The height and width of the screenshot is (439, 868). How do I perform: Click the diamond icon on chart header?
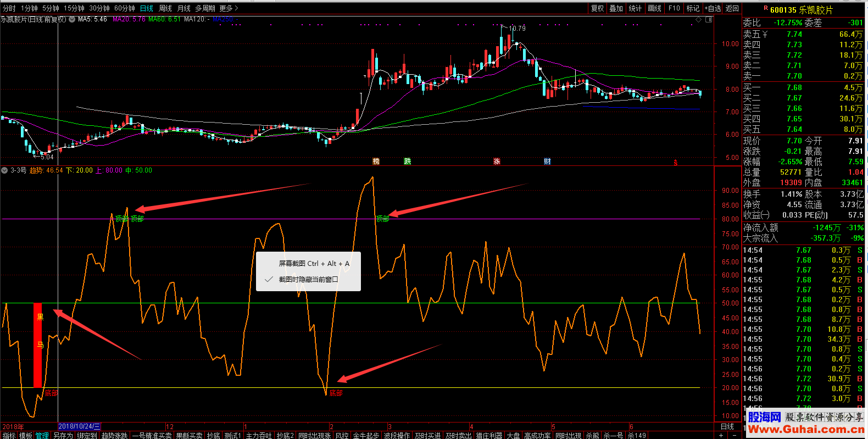pyautogui.click(x=699, y=19)
